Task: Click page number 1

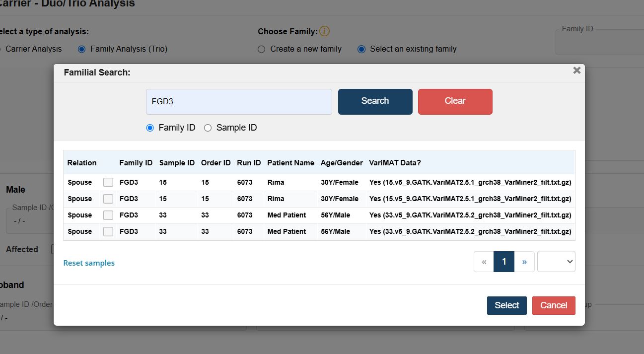Action: point(504,262)
